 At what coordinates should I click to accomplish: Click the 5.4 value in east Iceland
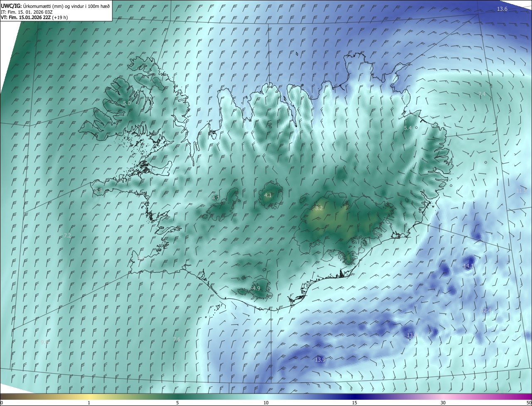[408, 128]
